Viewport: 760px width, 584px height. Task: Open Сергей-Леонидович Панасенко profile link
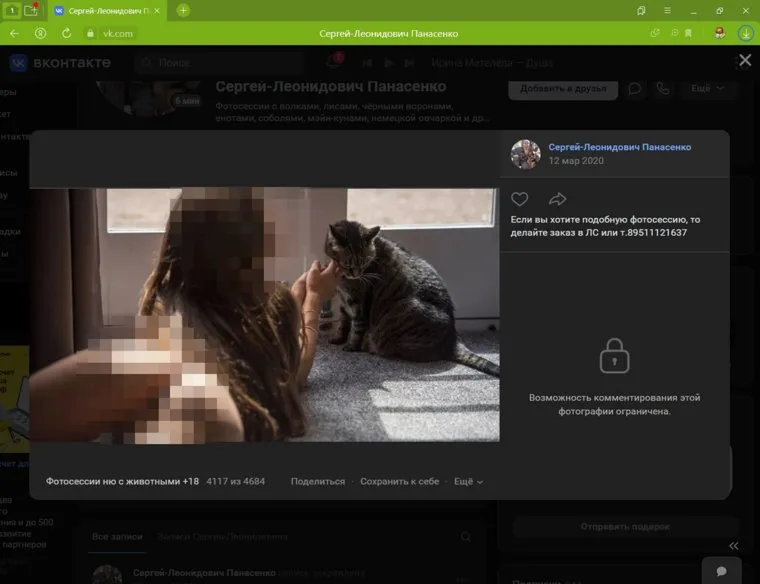[x=619, y=147]
